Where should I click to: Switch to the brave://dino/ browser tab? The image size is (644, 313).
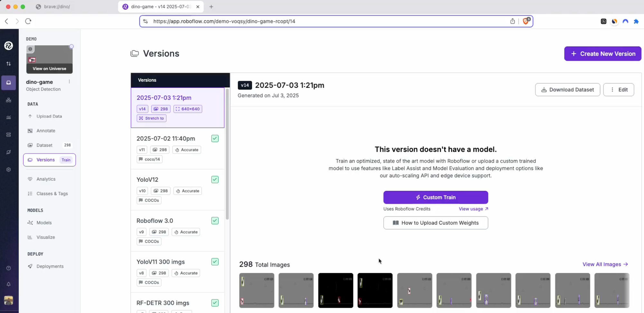tap(57, 7)
